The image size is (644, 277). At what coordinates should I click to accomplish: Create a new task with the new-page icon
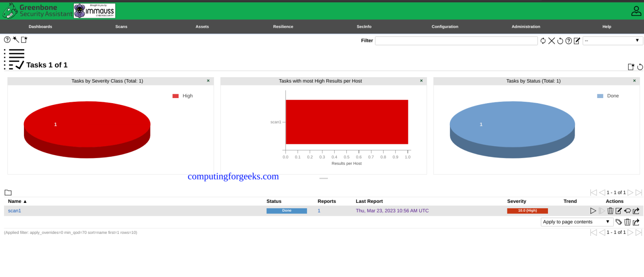click(x=24, y=39)
